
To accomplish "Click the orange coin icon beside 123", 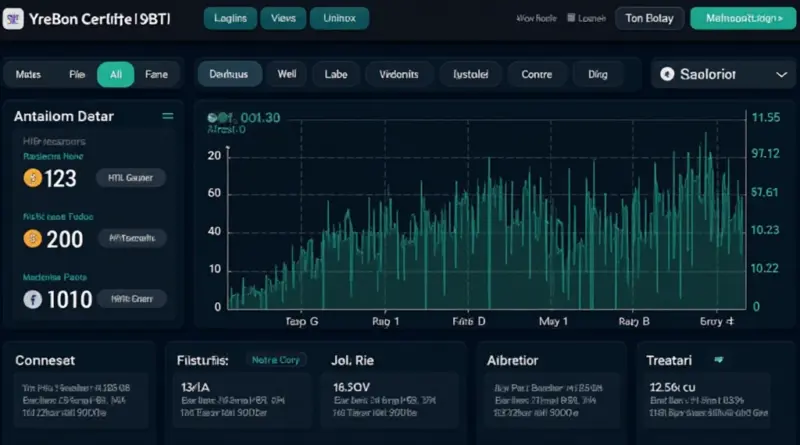I will point(32,178).
